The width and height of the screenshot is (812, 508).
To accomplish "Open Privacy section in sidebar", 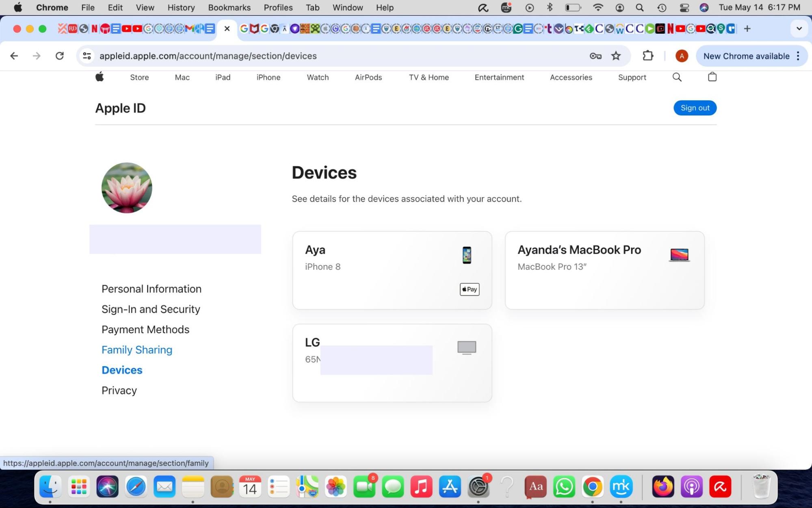I will click(x=119, y=391).
